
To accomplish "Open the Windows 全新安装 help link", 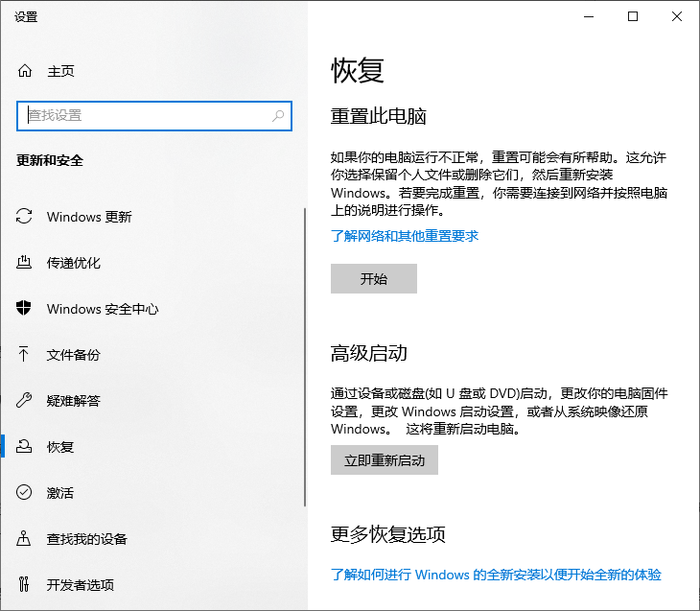I will point(496,575).
